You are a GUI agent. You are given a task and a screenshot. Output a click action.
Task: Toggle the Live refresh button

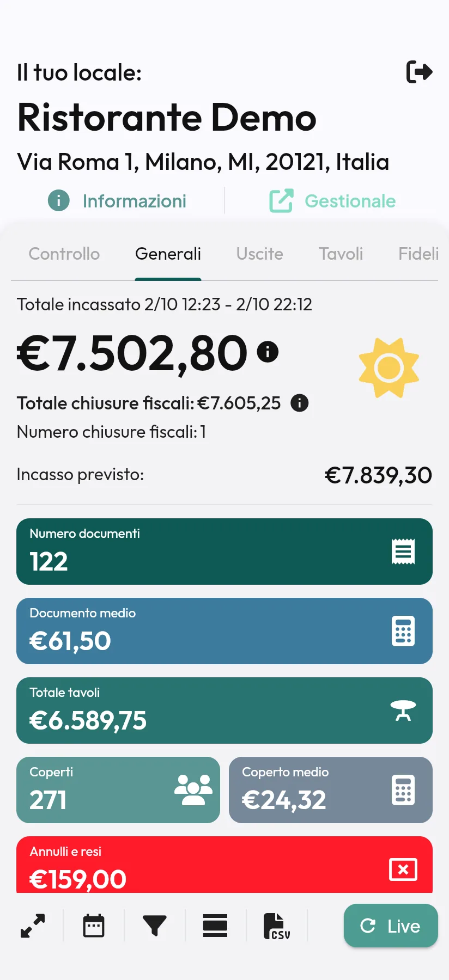point(391,926)
